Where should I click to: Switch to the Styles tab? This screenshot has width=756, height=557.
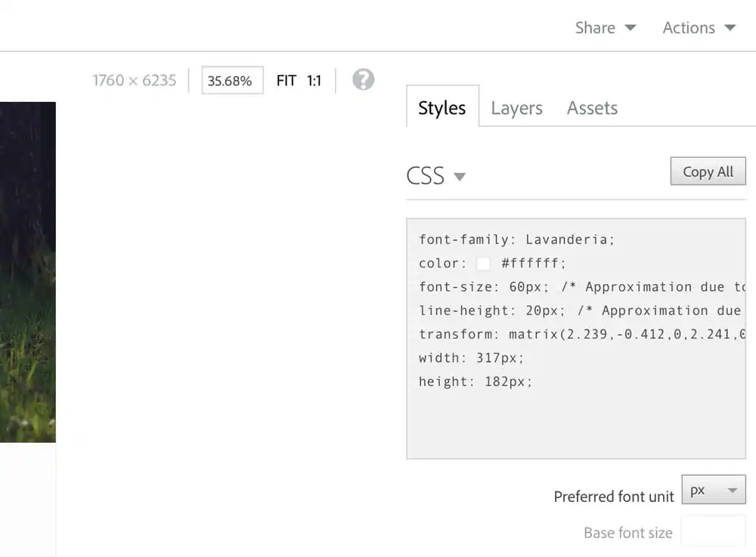(x=442, y=108)
